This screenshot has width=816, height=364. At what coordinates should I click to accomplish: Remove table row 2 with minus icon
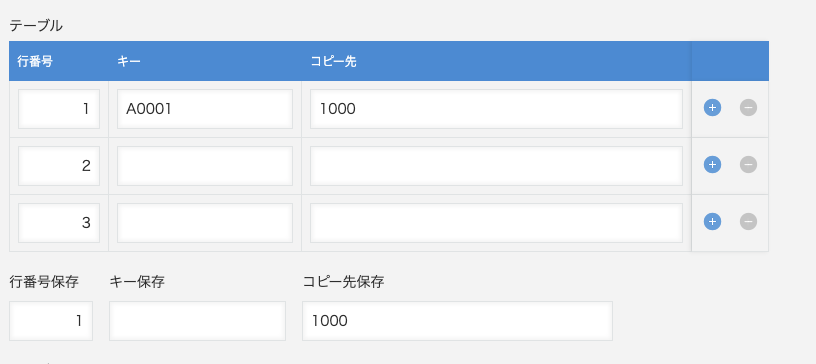pos(748,165)
